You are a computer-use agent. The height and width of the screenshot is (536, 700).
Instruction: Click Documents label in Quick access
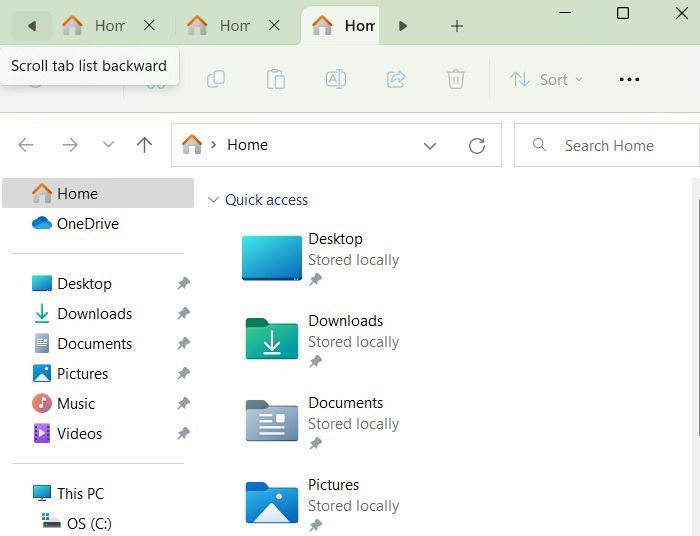coord(346,403)
